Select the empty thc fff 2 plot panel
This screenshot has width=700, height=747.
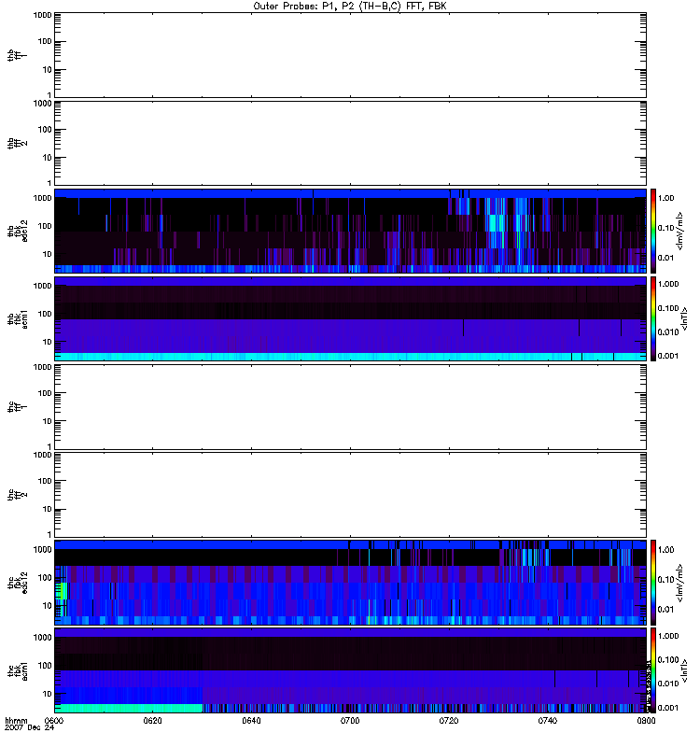pos(350,495)
